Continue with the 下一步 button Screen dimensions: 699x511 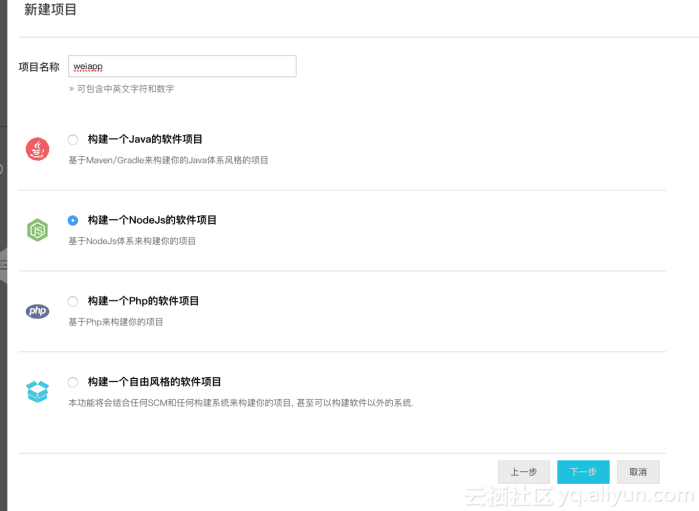583,472
